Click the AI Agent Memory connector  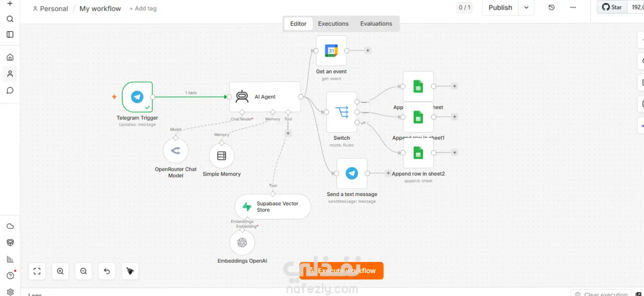click(x=273, y=112)
